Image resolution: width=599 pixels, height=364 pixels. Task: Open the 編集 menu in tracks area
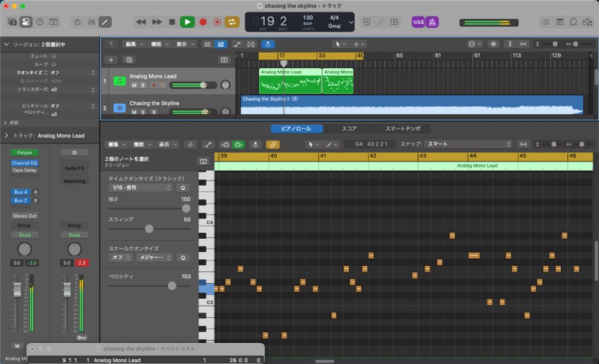tap(134, 44)
